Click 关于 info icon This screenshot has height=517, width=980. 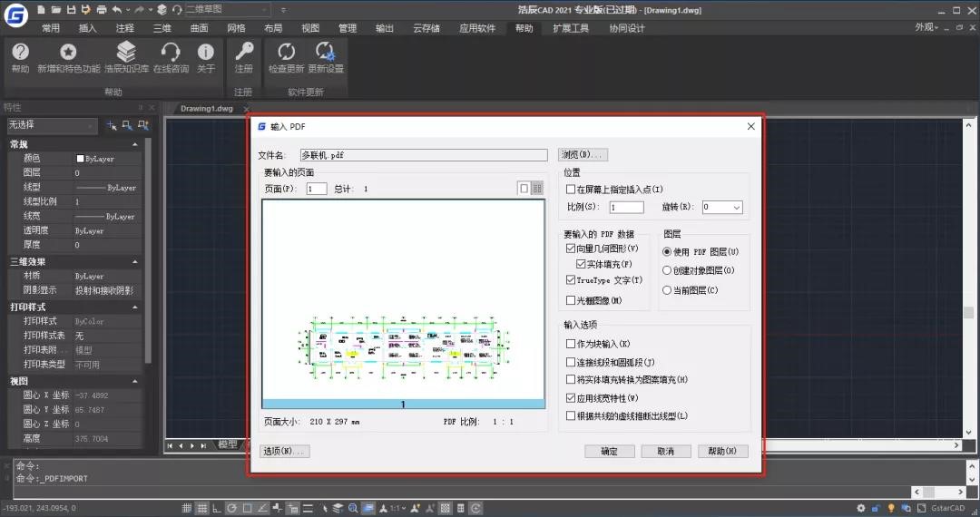206,52
